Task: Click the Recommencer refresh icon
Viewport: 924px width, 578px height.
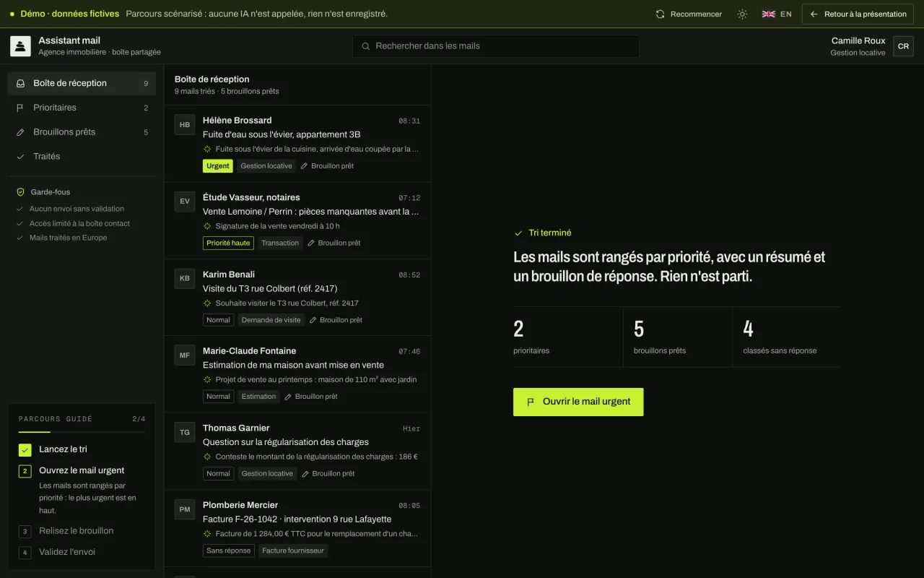Action: point(660,14)
